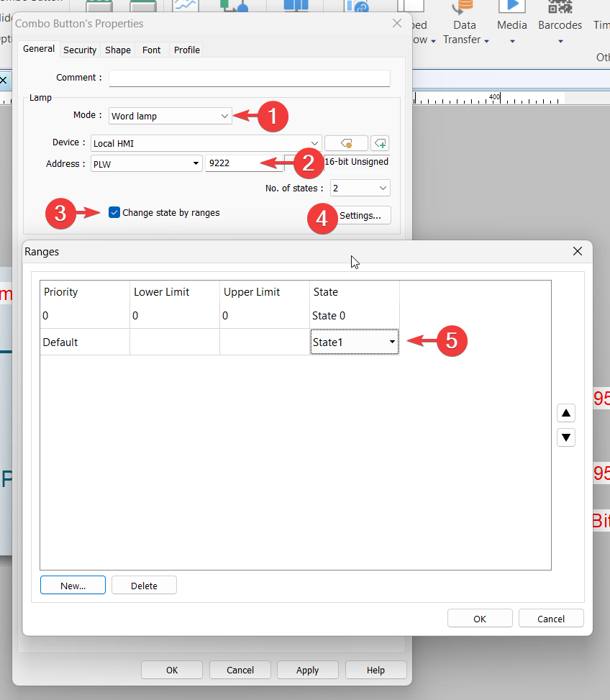Click the Data Transfer ribbon icon
This screenshot has height=700, width=610.
point(465,9)
